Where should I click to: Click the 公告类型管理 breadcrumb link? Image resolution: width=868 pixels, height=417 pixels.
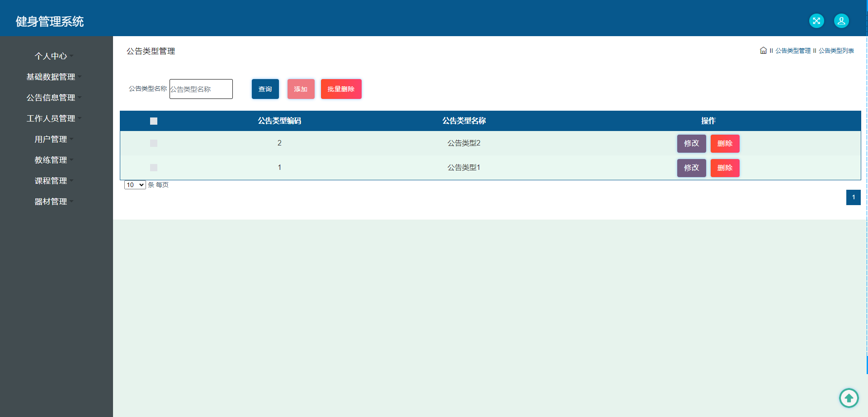(x=793, y=51)
